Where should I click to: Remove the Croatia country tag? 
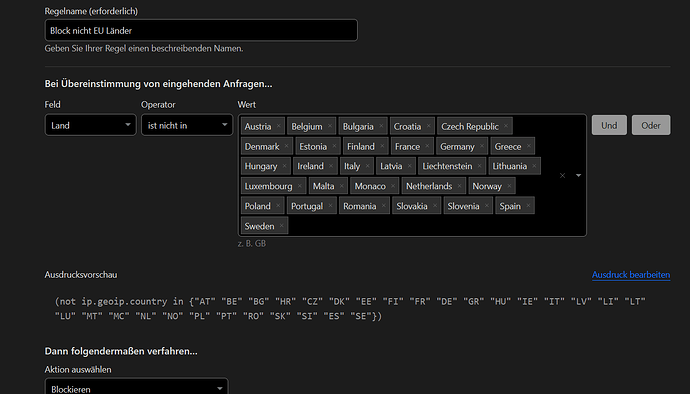(429, 126)
